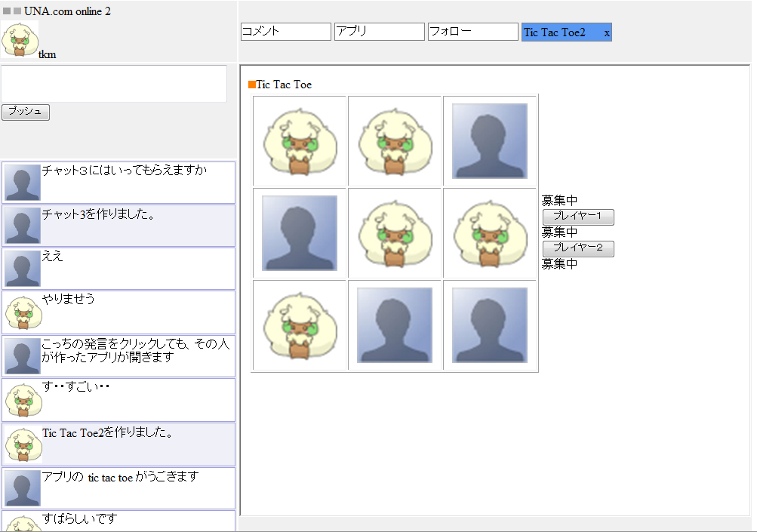Viewport: 757px width, 532px height.
Task: Click avatar beside 'チャット3を作りました。' message
Action: coord(22,226)
